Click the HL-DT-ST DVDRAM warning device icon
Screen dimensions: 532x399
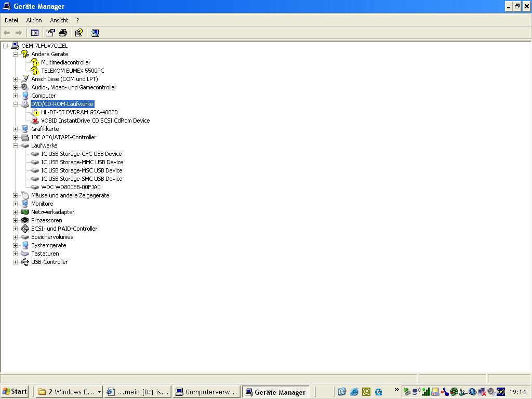[35, 112]
